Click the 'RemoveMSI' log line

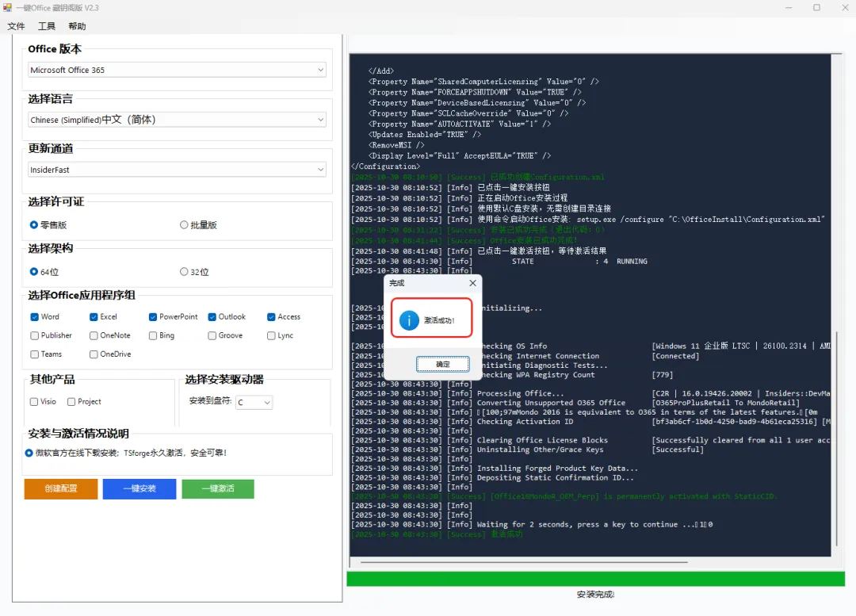396,145
